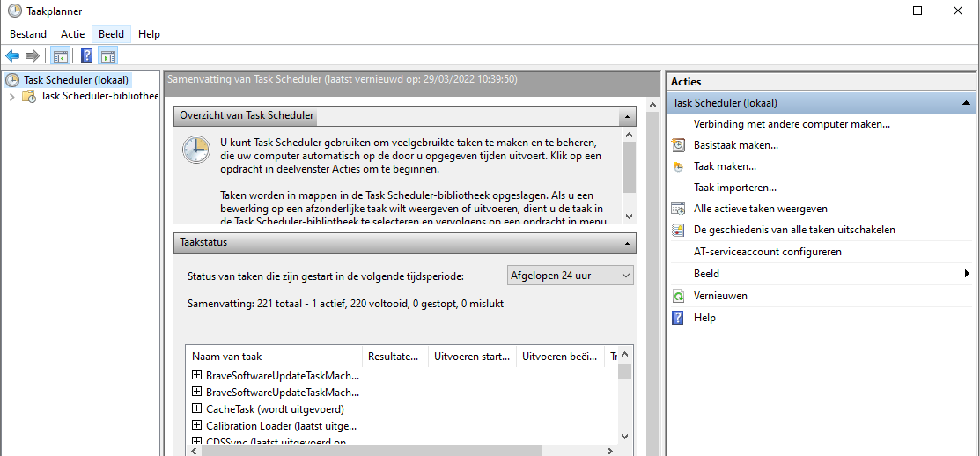Open the Actie menu
This screenshot has height=456, width=980.
(72, 34)
